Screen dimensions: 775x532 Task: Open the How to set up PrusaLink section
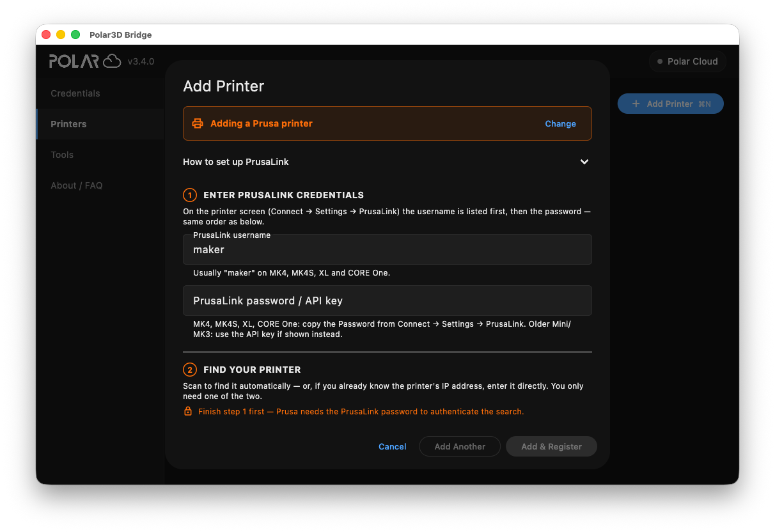[x=387, y=162]
